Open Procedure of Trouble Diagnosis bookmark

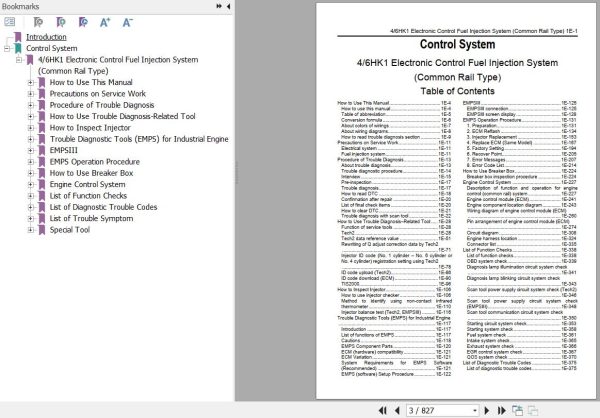click(x=102, y=105)
